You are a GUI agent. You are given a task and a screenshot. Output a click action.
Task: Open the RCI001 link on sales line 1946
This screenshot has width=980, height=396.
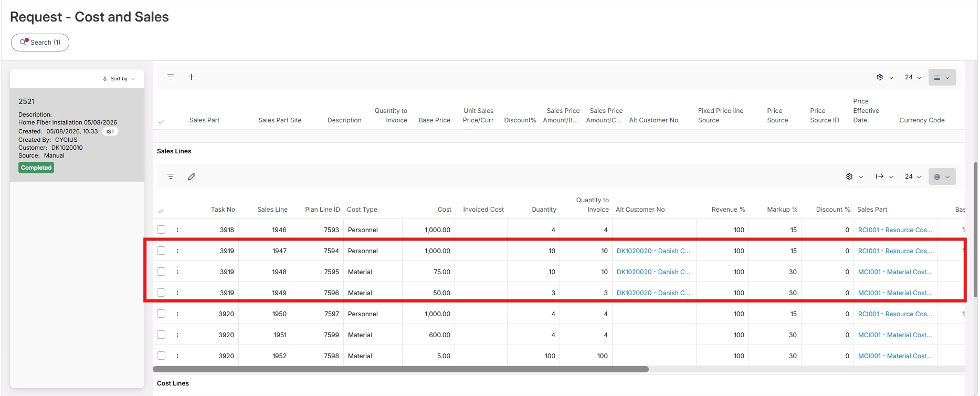pyautogui.click(x=895, y=230)
